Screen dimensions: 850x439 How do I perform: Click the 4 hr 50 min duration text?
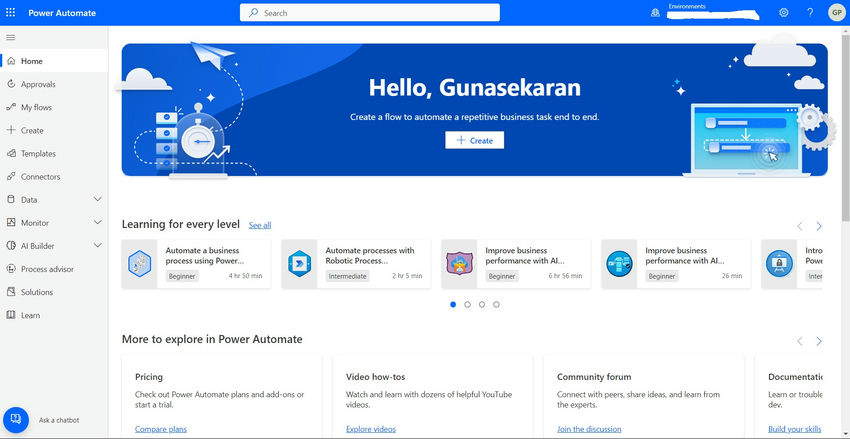tap(246, 276)
